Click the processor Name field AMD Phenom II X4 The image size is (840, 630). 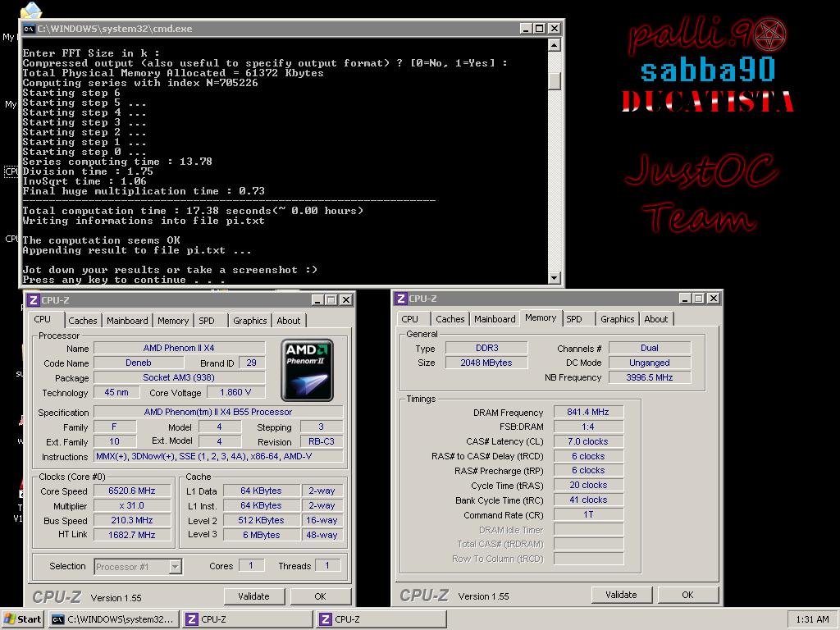(x=180, y=348)
